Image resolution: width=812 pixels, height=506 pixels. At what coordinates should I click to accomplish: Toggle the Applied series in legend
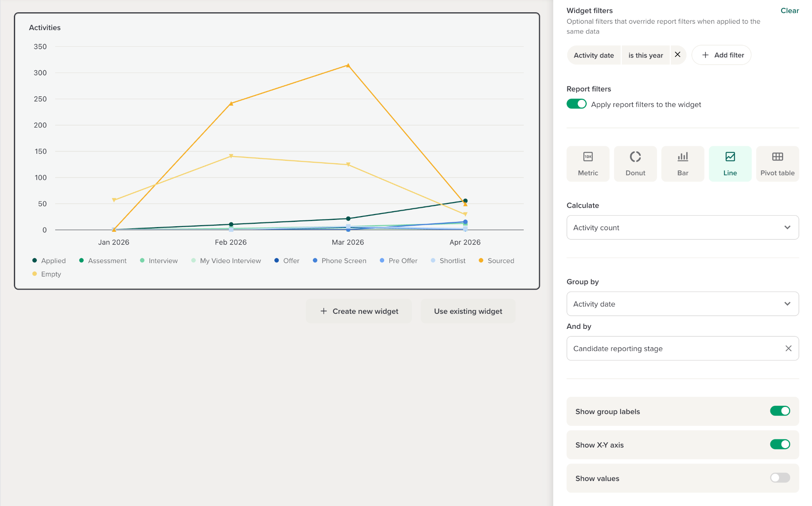[53, 261]
